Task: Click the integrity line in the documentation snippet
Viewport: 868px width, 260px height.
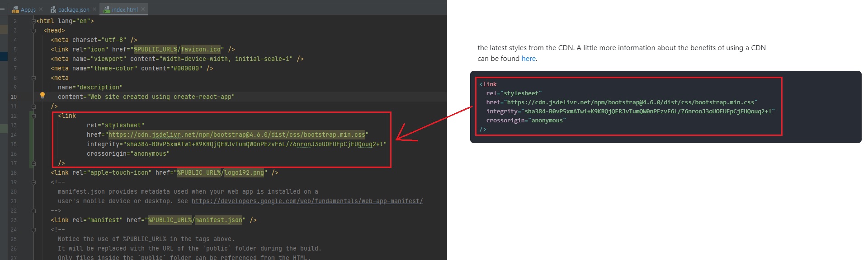Action: (631, 111)
